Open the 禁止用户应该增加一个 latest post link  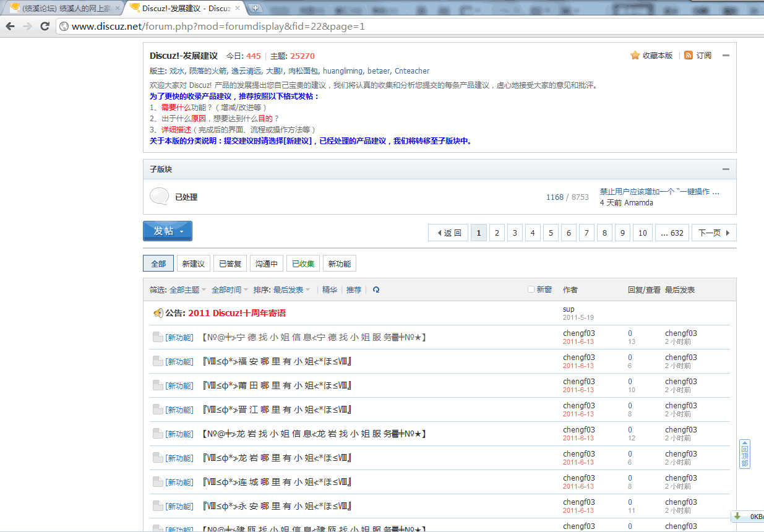click(659, 192)
